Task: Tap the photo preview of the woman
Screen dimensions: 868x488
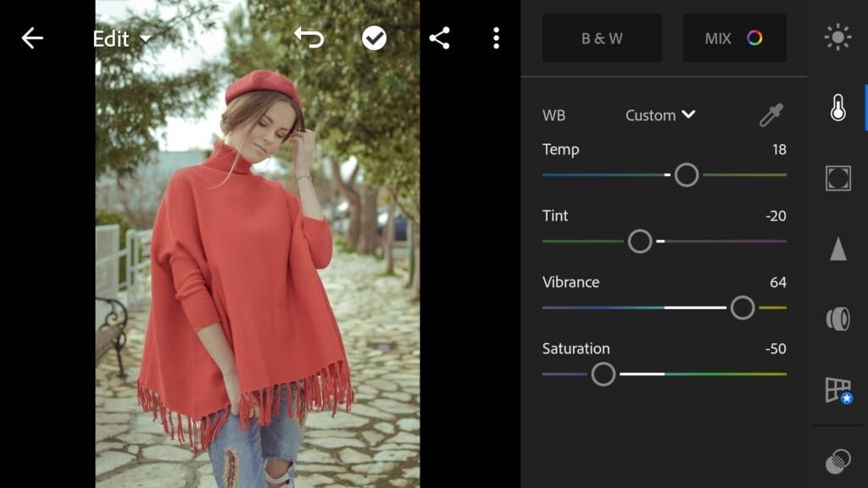Action: coord(258,244)
